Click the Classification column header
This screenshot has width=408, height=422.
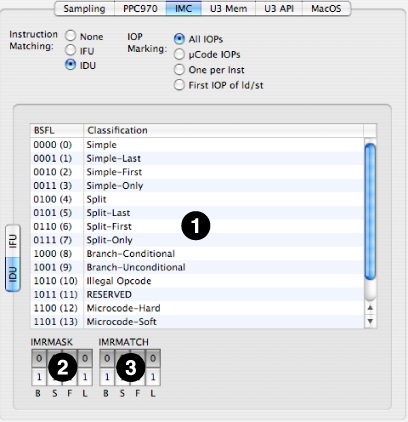tap(223, 130)
